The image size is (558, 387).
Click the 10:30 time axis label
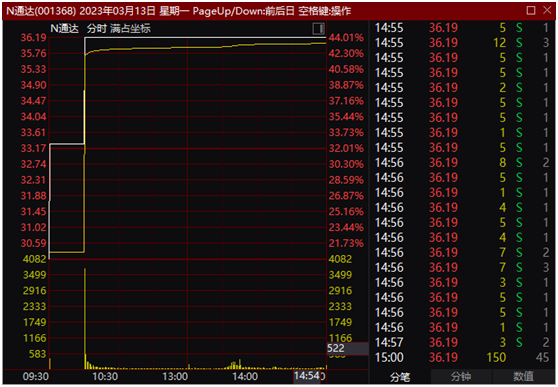click(x=105, y=376)
